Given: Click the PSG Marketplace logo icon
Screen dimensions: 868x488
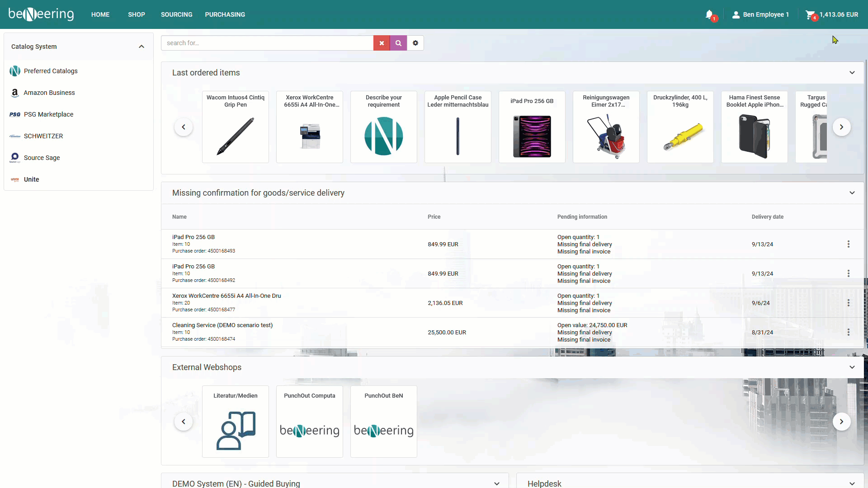Looking at the screenshot, I should click(15, 114).
